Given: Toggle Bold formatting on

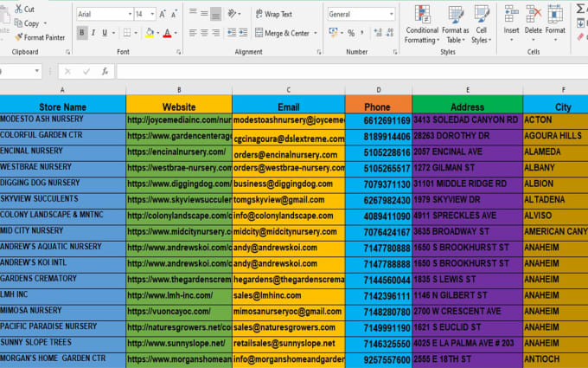Looking at the screenshot, I should pyautogui.click(x=82, y=33).
